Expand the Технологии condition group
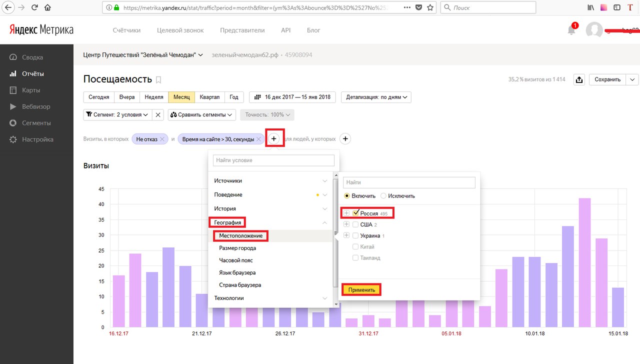Screen dimensions: 640x364 tap(270, 298)
